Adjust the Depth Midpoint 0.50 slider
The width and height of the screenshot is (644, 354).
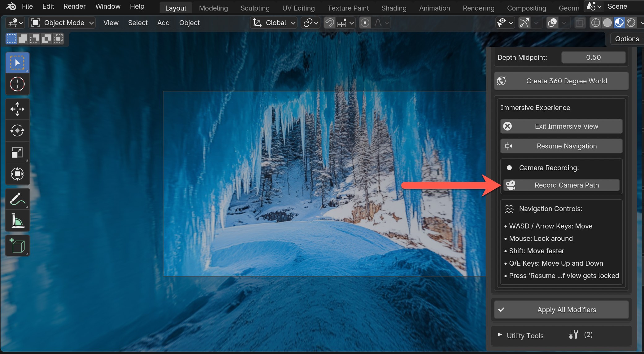[594, 57]
